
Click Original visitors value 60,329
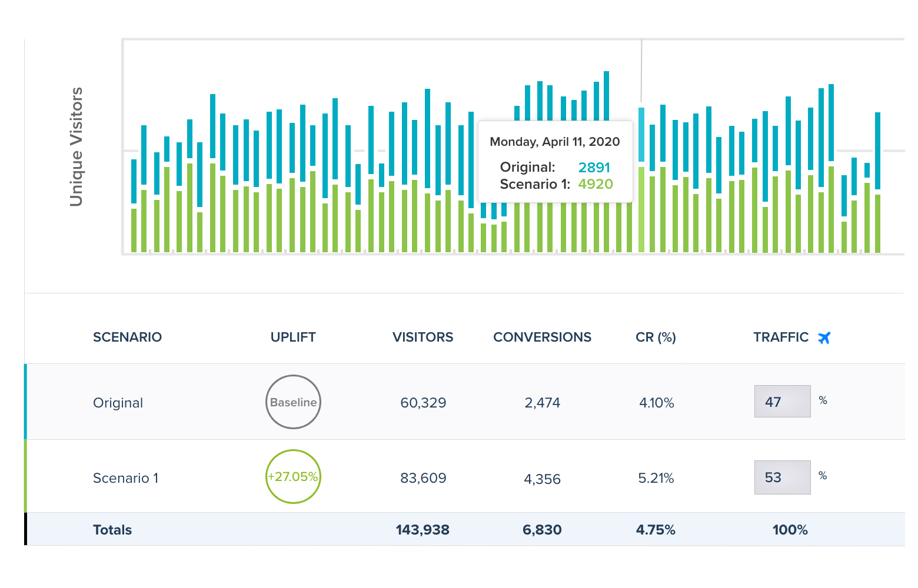423,403
